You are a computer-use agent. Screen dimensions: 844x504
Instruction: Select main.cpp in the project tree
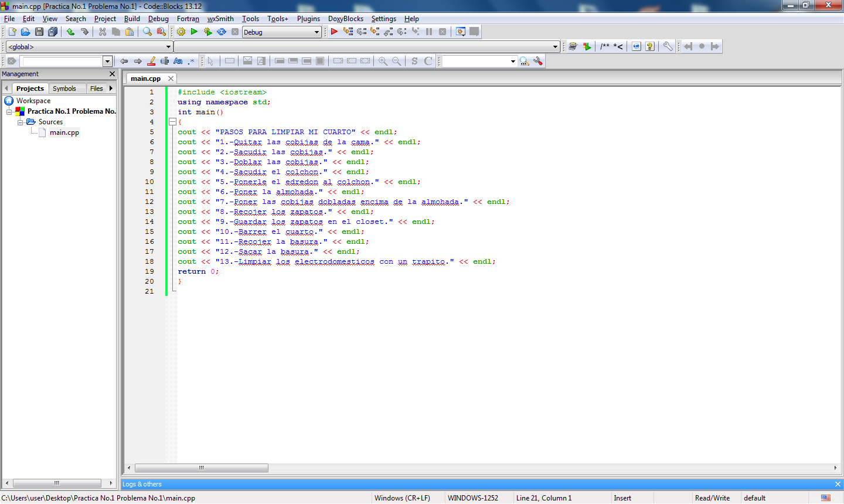[x=64, y=132]
